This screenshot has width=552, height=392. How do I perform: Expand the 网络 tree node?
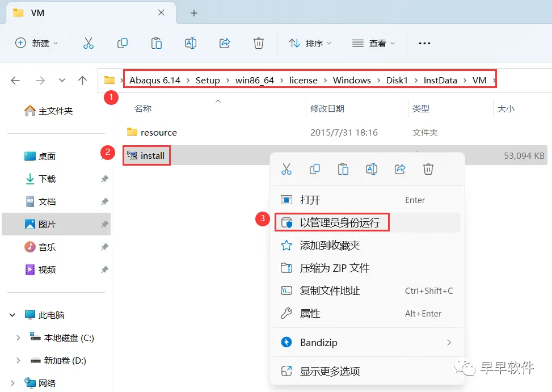tap(12, 383)
